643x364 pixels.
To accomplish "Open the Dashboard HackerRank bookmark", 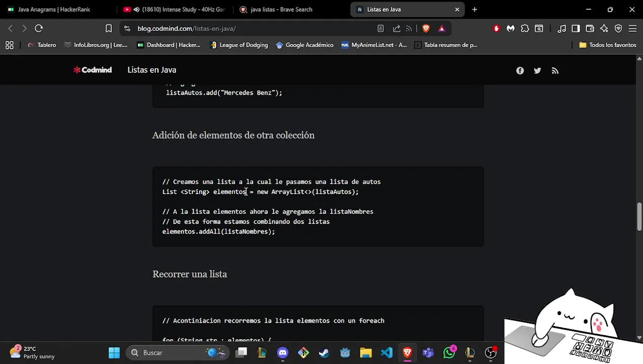I will coord(169,45).
